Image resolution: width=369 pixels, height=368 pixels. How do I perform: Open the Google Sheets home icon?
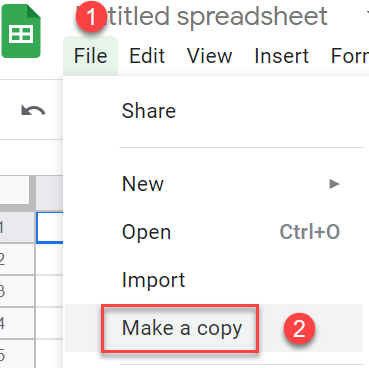click(x=21, y=31)
